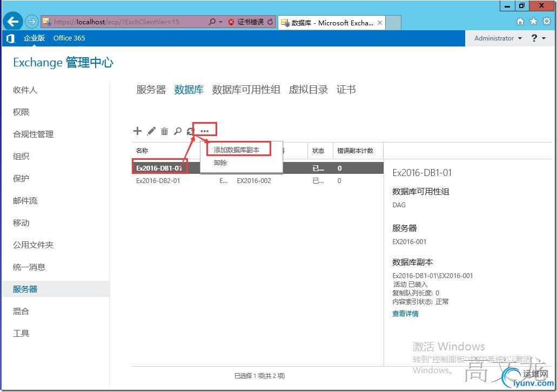557x392 pixels.
Task: Open favorites star icon
Action: point(533,22)
